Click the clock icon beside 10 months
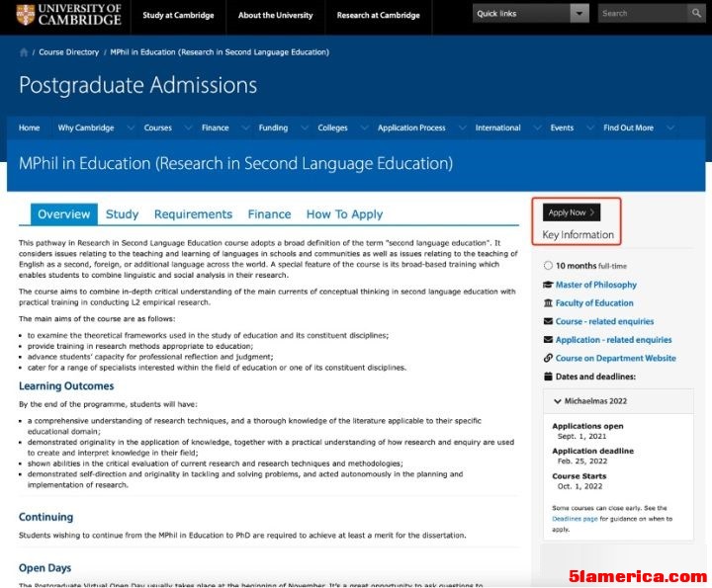712x588 pixels. point(548,266)
